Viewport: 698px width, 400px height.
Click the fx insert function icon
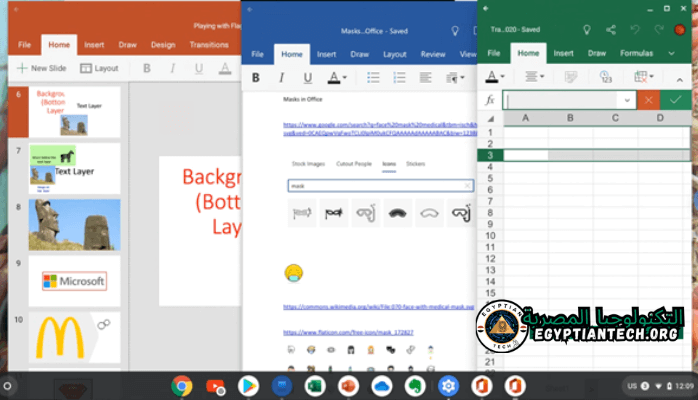click(489, 100)
